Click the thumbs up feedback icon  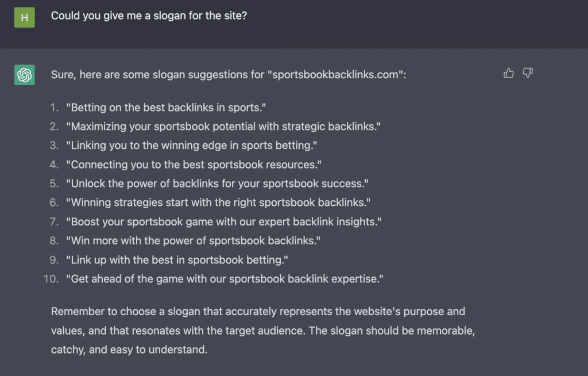tap(508, 73)
